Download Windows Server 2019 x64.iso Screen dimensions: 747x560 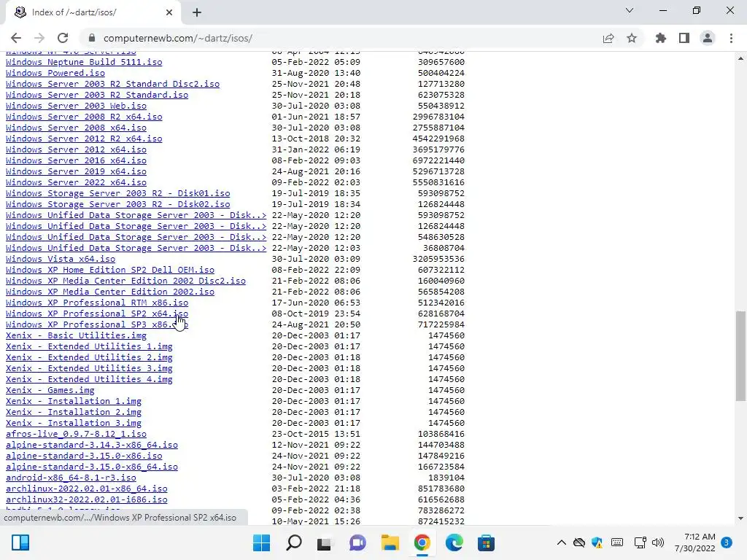coord(76,171)
